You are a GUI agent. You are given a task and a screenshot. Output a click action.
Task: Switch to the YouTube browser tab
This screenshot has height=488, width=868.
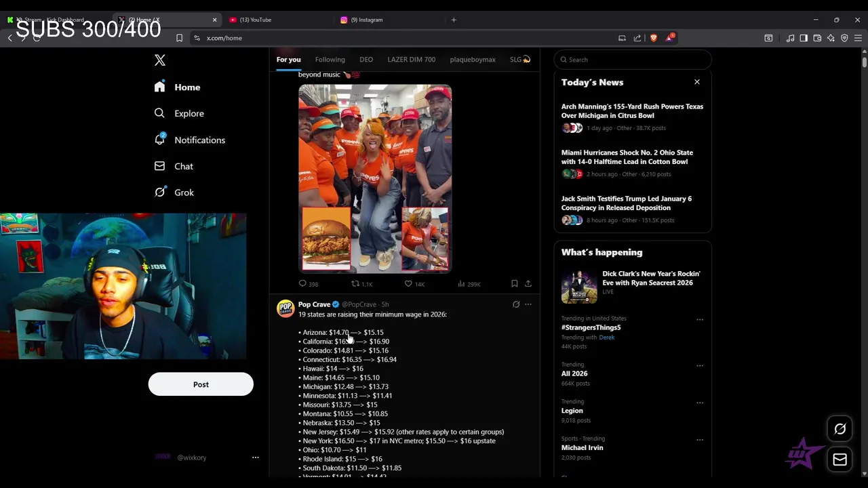click(278, 20)
